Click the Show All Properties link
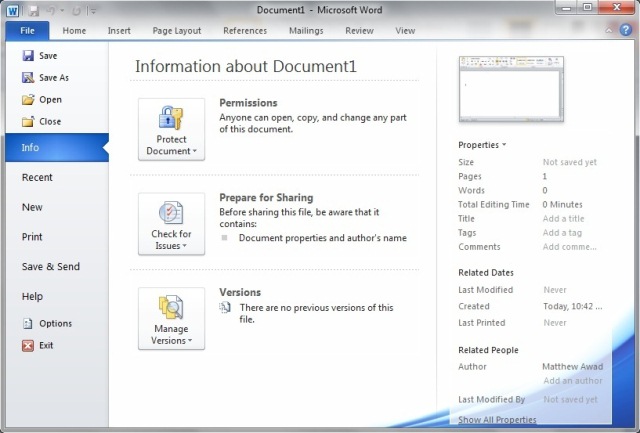This screenshot has height=433, width=640. 497,420
